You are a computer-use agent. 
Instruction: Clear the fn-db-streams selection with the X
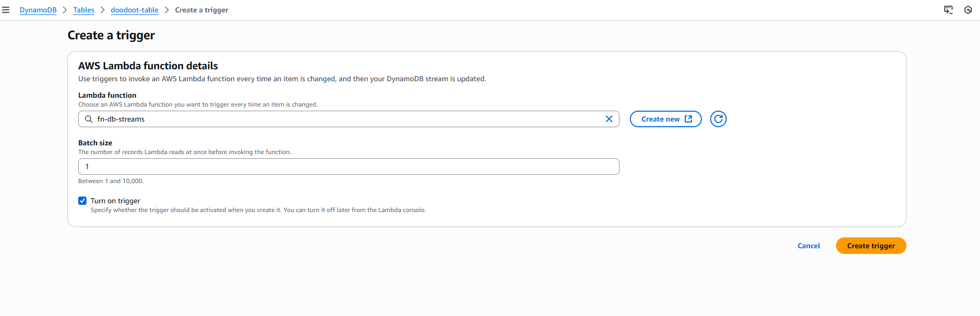click(x=609, y=119)
